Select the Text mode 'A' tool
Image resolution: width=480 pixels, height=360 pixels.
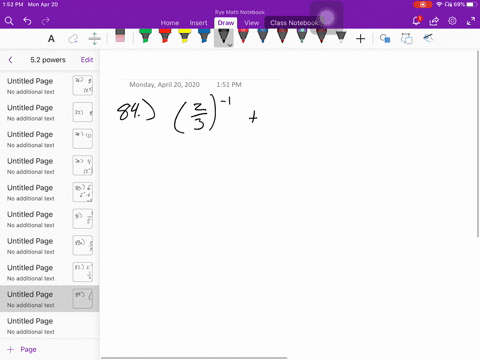click(51, 39)
